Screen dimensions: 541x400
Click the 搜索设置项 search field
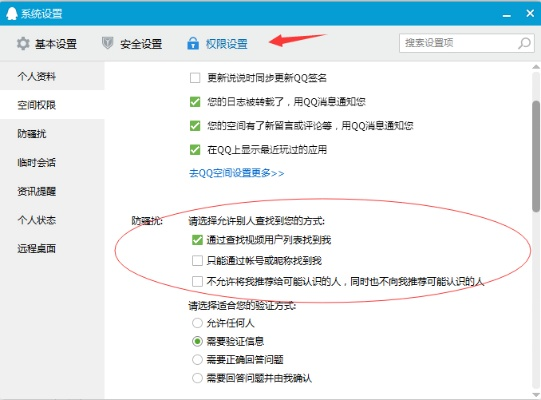(467, 43)
